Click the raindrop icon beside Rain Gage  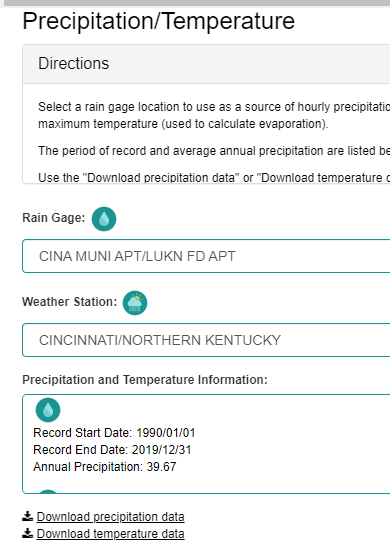pos(104,219)
